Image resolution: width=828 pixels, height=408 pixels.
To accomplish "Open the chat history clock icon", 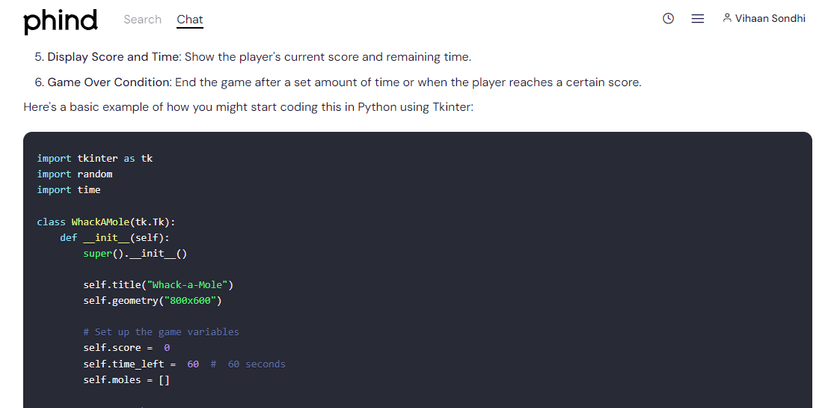I will click(668, 18).
